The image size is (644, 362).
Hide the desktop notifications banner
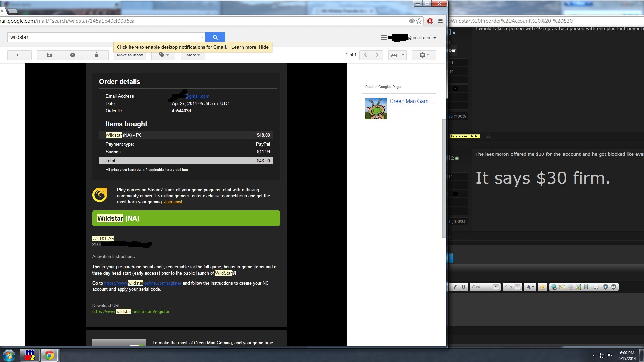click(264, 47)
